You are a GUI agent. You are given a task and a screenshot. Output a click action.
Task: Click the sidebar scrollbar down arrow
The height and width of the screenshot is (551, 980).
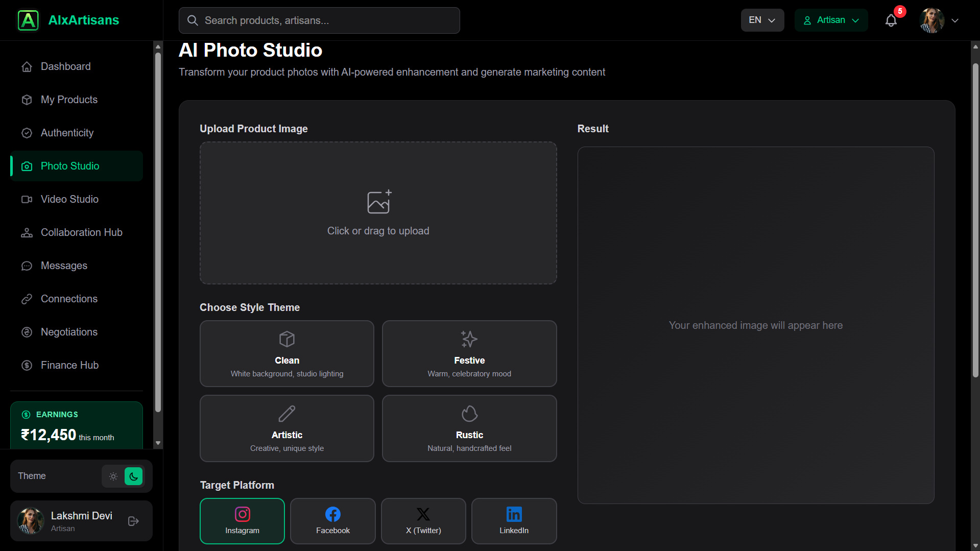158,443
